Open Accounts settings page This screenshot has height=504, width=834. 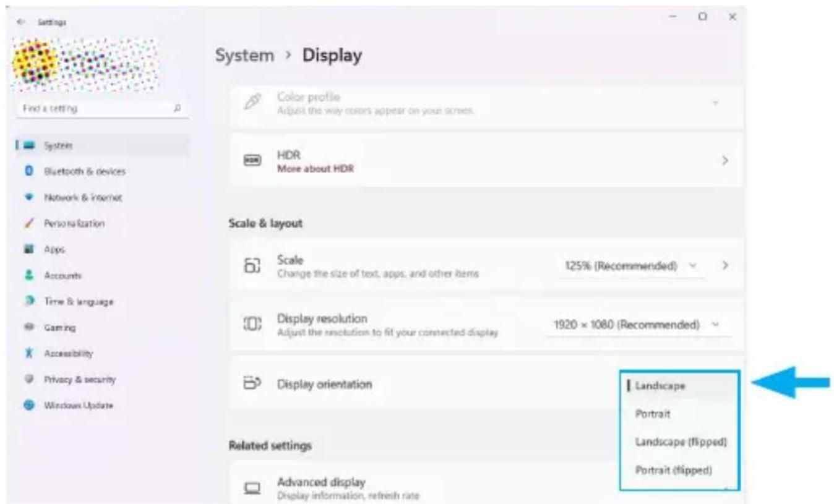62,275
